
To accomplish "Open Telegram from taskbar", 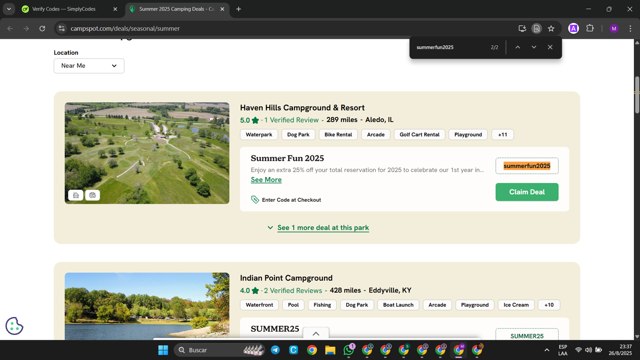I will [276, 350].
